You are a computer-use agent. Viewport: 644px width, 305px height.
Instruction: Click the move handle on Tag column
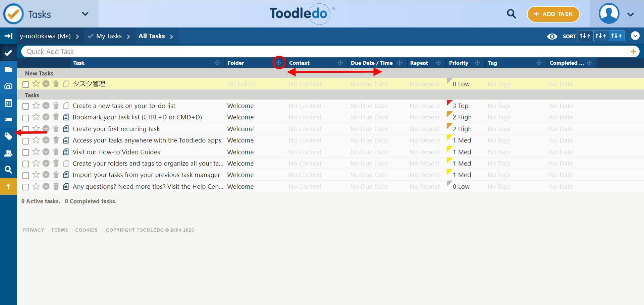(x=539, y=63)
